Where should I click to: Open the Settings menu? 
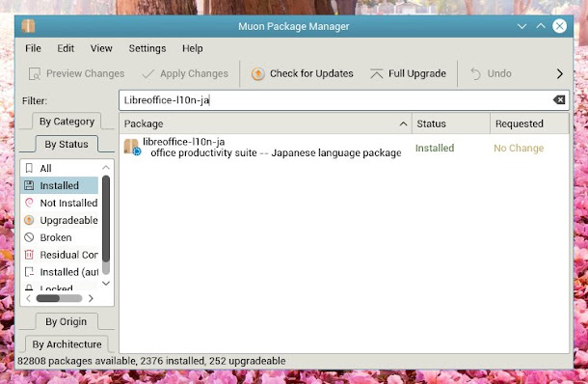(x=147, y=48)
